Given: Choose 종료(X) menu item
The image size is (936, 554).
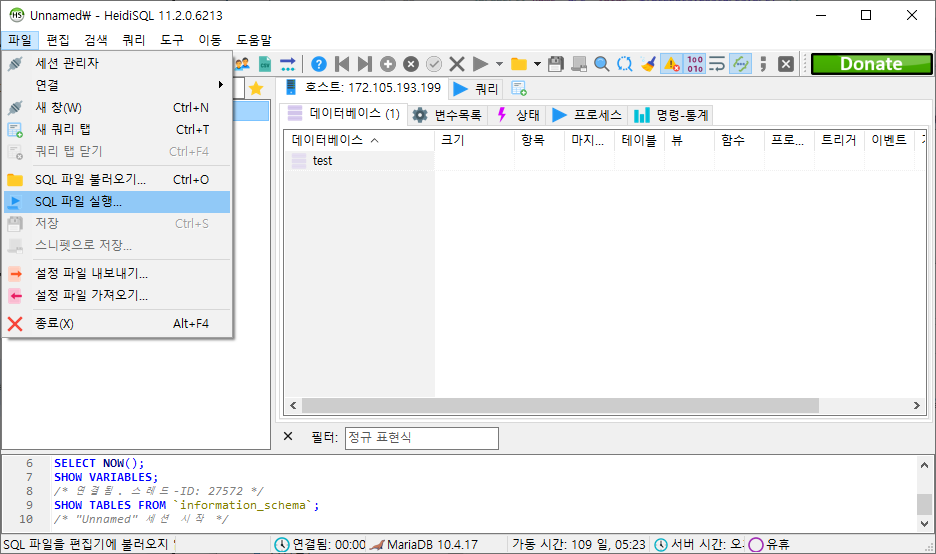Looking at the screenshot, I should (117, 324).
